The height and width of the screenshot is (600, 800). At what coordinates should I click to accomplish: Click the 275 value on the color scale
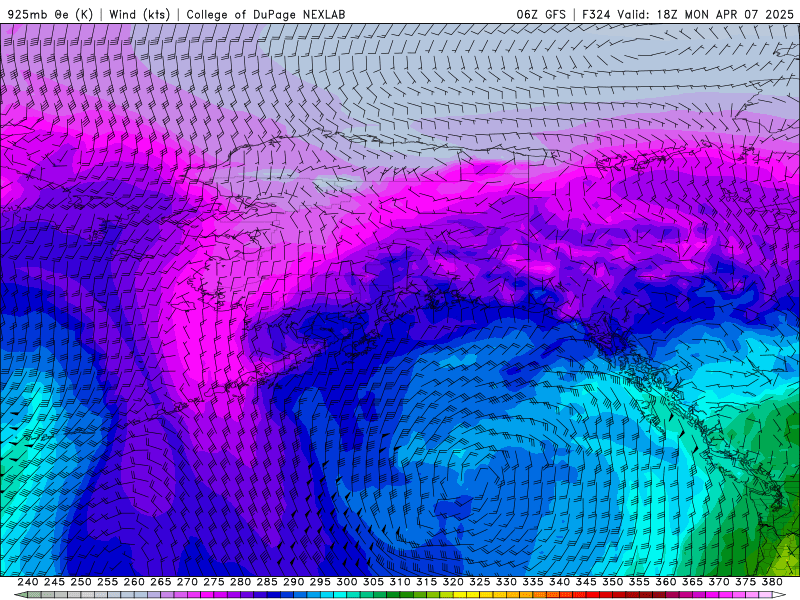(214, 582)
